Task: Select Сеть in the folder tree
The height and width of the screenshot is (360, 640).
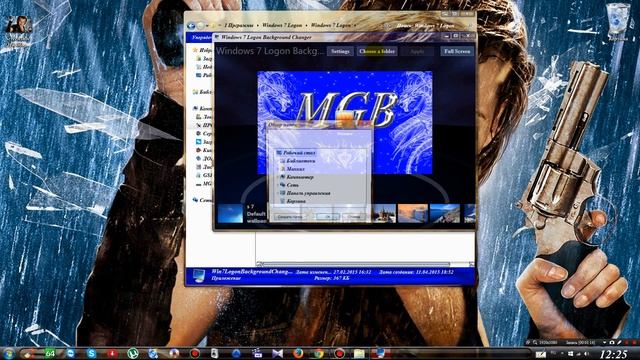Action: (292, 185)
